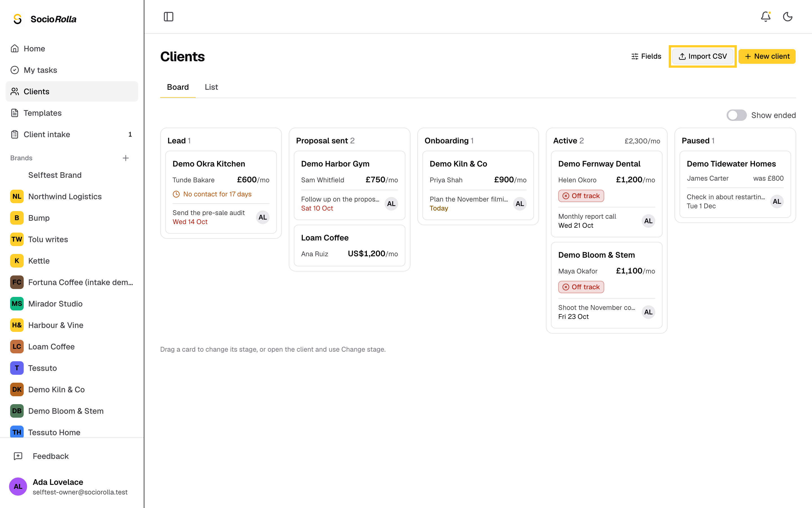The width and height of the screenshot is (812, 508).
Task: Click the AL assignee on Demo Tidewater Homes
Action: pos(777,202)
